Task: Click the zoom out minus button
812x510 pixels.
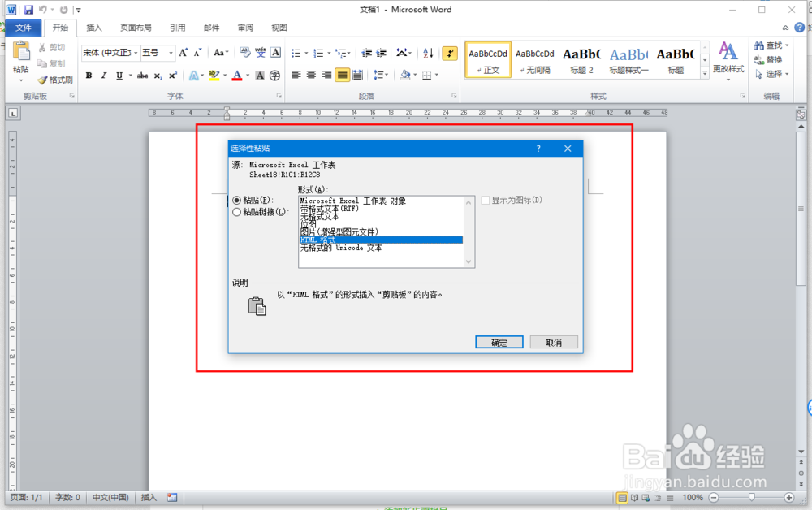Action: point(714,498)
